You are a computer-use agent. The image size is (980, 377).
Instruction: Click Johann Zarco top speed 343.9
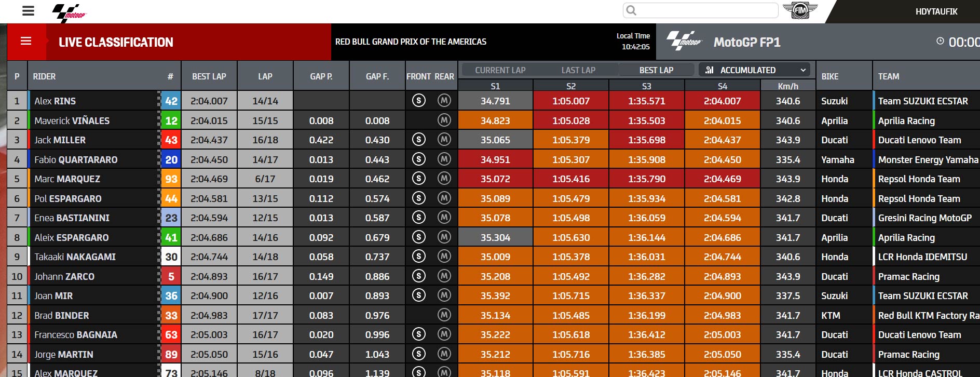(x=788, y=277)
